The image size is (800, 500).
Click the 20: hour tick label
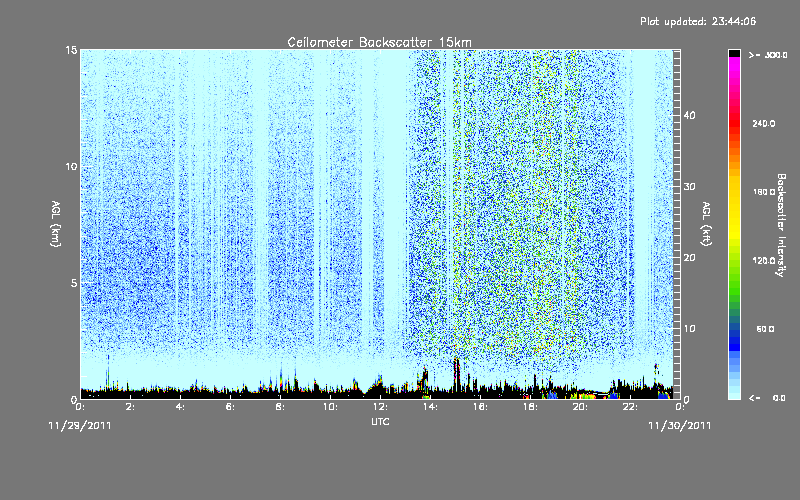click(x=580, y=407)
